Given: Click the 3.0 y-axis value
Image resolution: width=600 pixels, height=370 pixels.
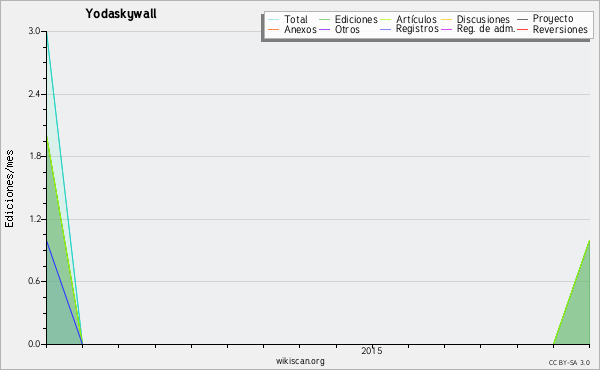Looking at the screenshot, I should coord(34,31).
